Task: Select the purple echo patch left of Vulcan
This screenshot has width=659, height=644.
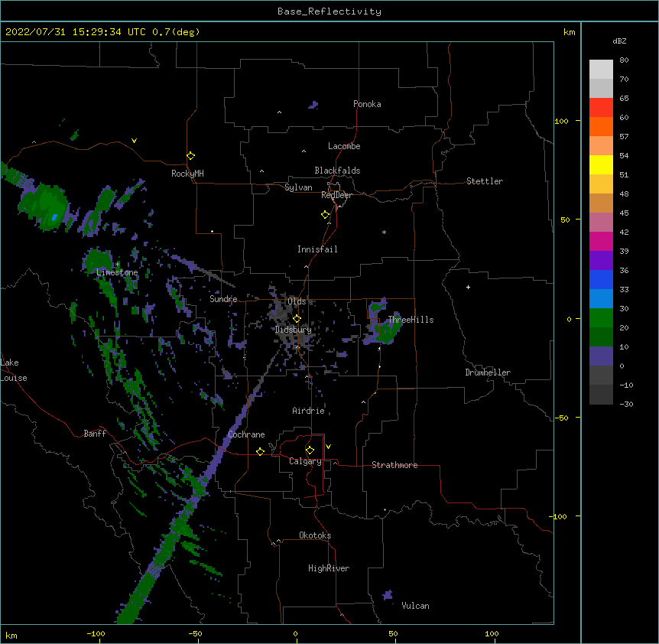Action: point(388,595)
